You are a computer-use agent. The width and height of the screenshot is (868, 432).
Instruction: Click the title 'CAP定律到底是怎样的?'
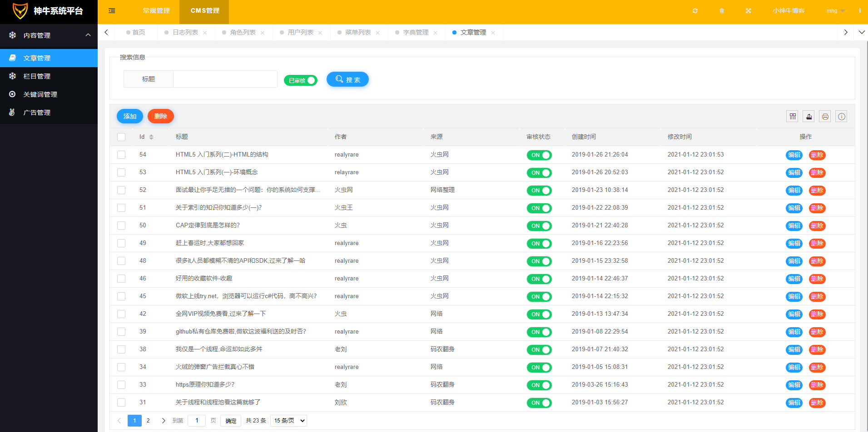click(208, 226)
